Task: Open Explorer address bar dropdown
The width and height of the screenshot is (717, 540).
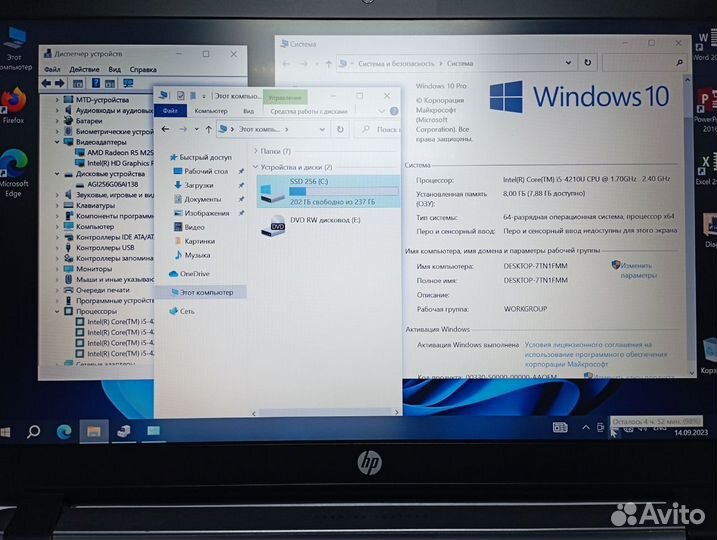Action: 322,129
